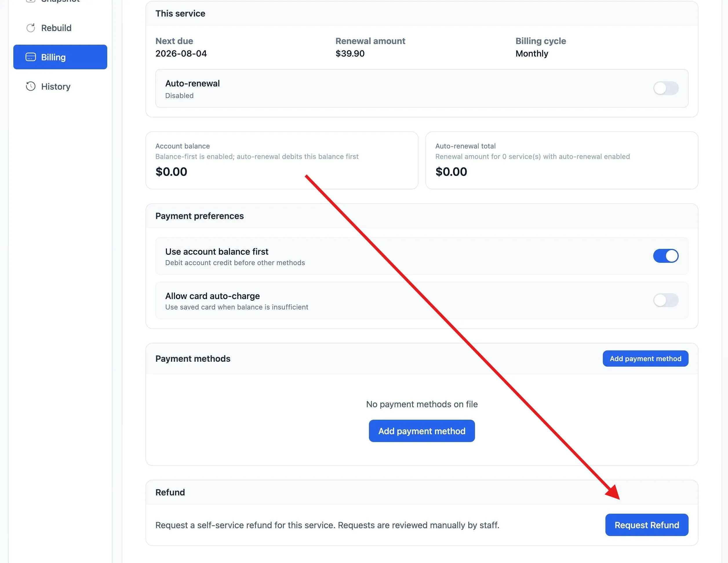Enable the Auto-renewal toggle

(666, 88)
